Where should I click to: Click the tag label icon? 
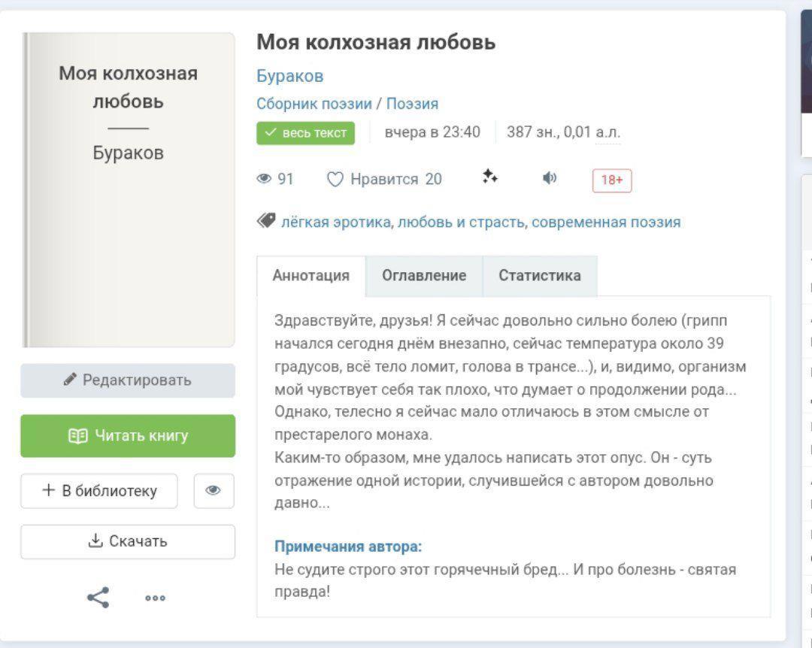point(266,221)
